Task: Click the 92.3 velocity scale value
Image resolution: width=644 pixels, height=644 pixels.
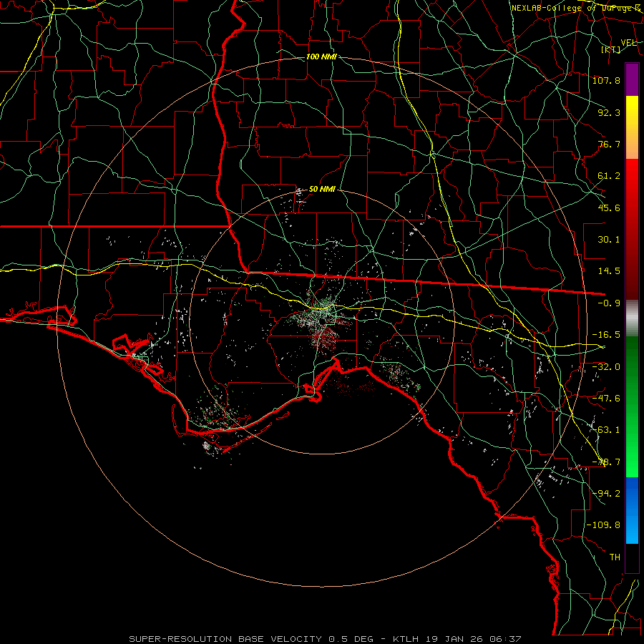Action: pyautogui.click(x=609, y=112)
